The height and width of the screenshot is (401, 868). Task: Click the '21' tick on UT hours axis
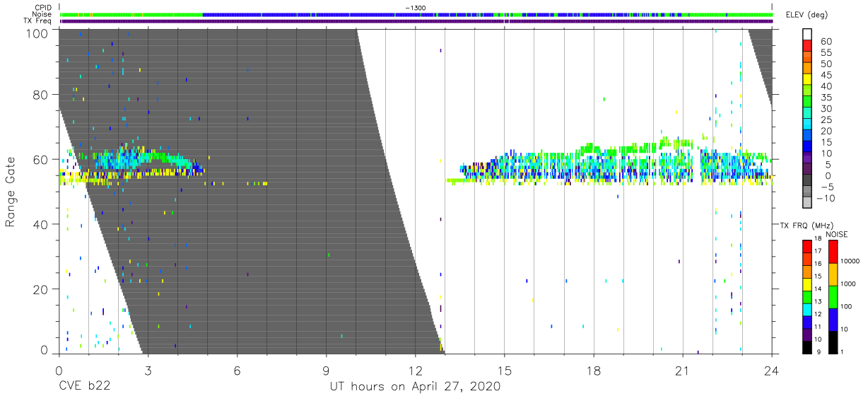coord(682,371)
